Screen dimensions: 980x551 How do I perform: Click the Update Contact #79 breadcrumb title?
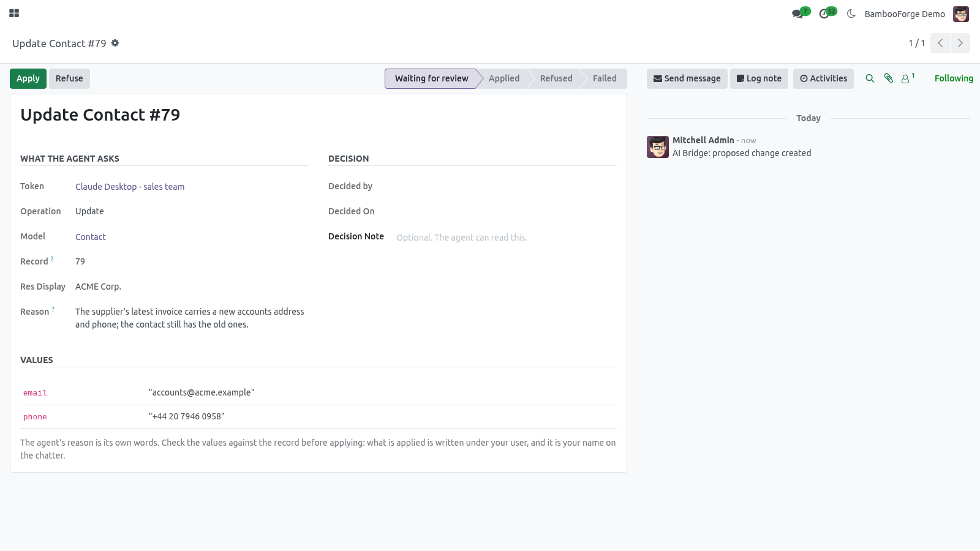point(59,43)
